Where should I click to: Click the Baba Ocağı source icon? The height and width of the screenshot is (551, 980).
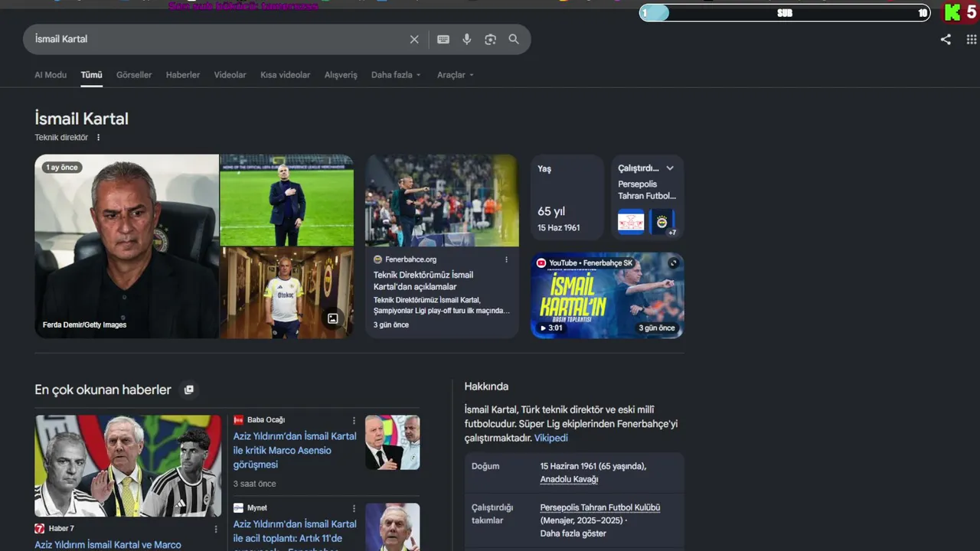(x=238, y=420)
